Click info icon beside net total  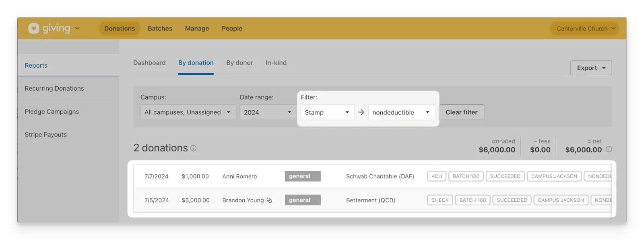609,149
